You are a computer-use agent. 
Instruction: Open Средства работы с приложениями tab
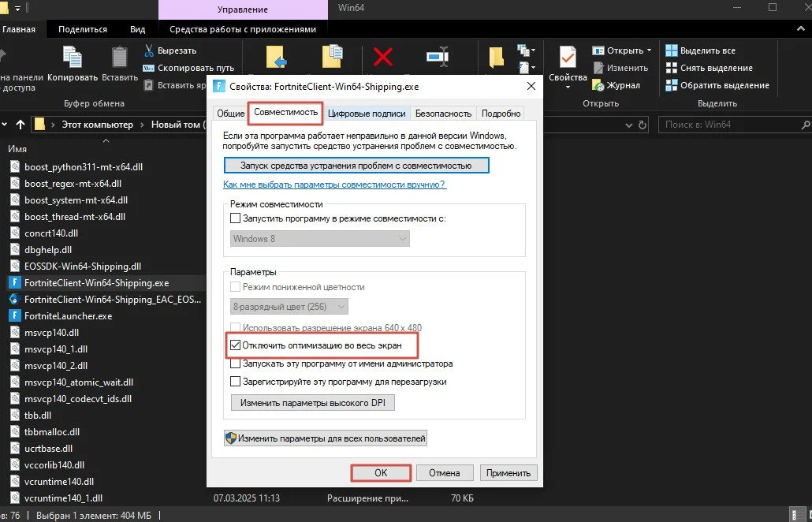click(243, 29)
